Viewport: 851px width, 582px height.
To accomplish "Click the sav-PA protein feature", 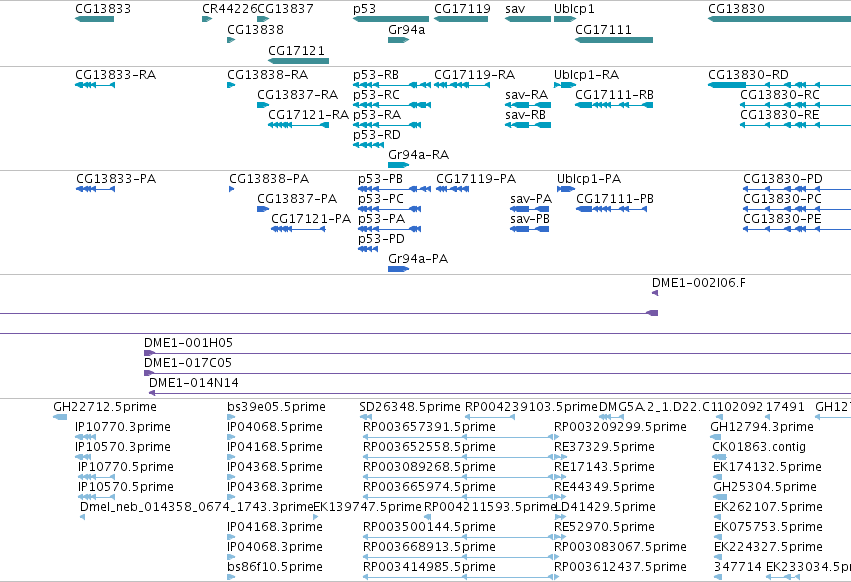I will [x=530, y=209].
